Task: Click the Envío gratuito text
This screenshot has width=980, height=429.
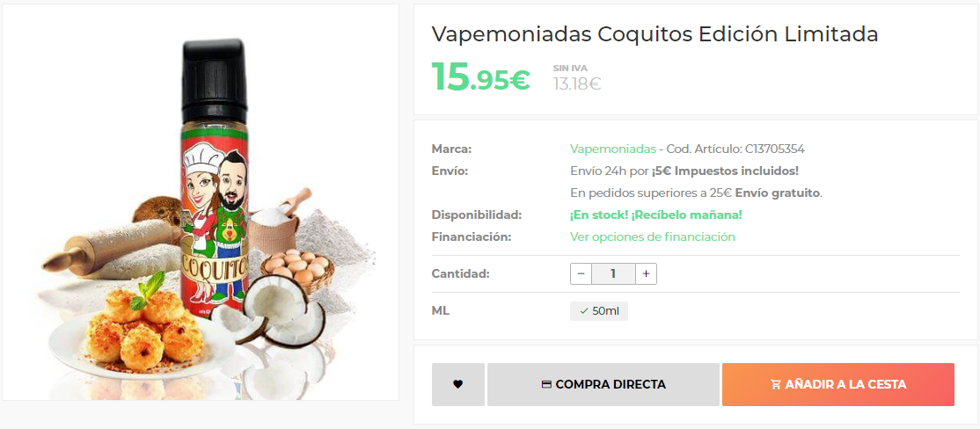Action: [x=778, y=193]
